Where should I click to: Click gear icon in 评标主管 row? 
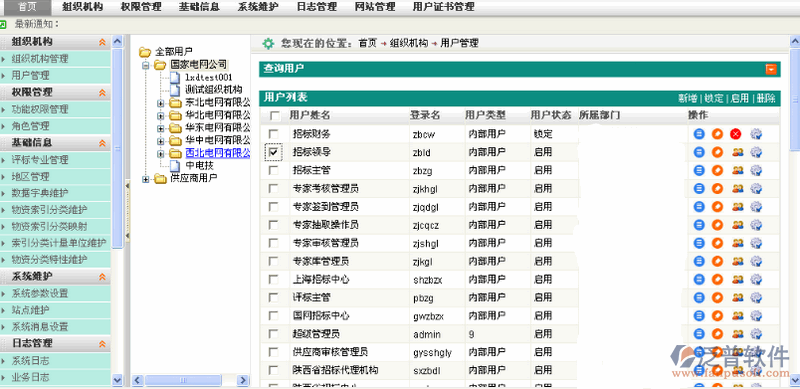(x=756, y=298)
